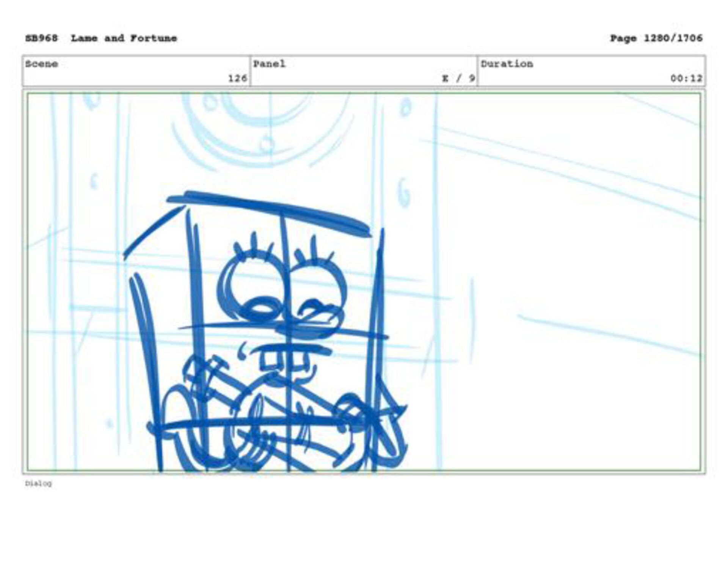Click the 'Dialog' label below the panel

coord(38,484)
